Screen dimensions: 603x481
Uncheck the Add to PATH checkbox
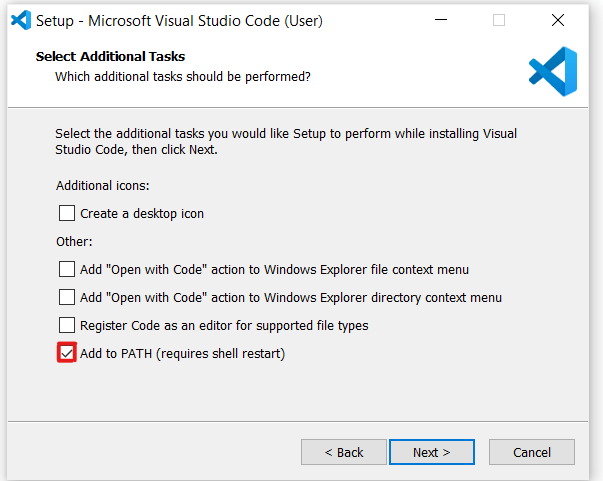coord(67,353)
